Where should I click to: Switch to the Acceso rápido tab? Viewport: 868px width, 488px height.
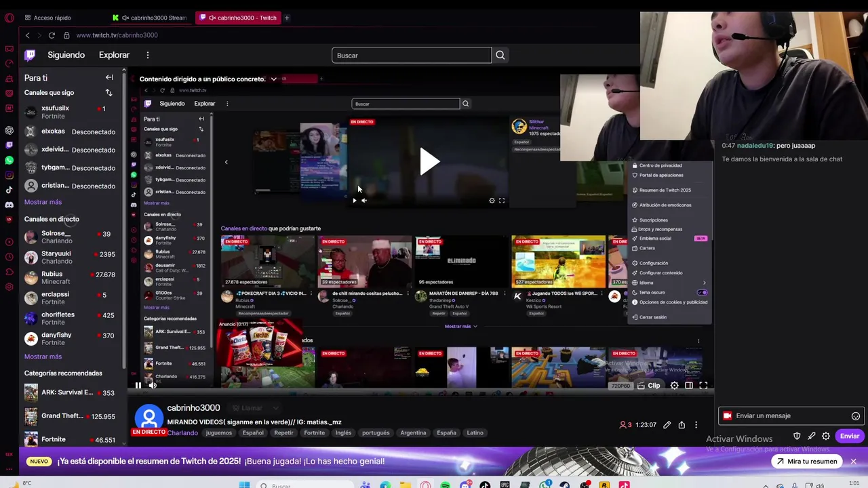pos(47,18)
